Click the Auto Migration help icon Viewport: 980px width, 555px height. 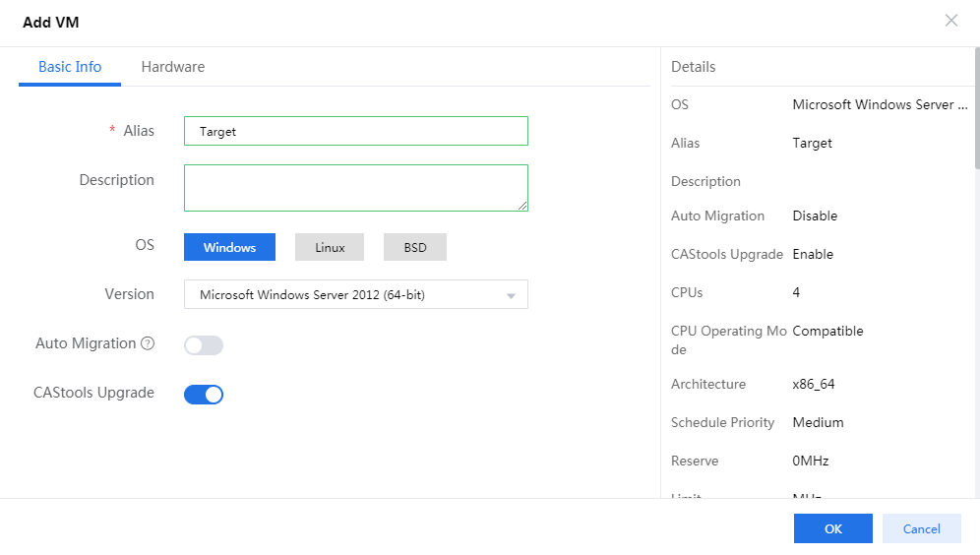point(148,343)
